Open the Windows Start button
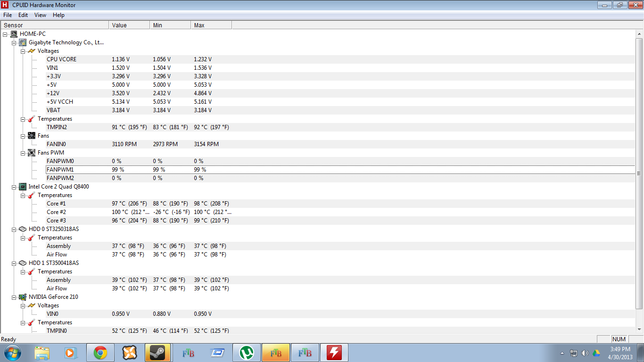644x362 pixels. [12, 353]
